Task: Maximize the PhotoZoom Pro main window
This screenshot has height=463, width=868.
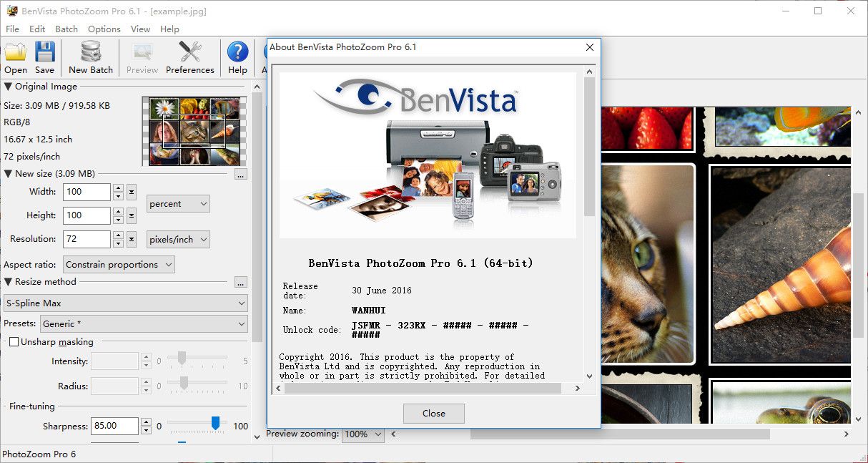Action: [x=818, y=11]
